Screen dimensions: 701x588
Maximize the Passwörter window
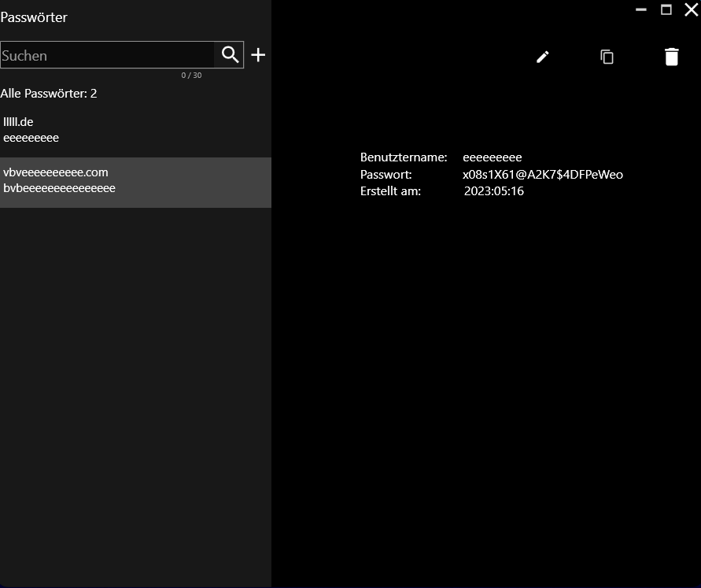click(x=666, y=9)
